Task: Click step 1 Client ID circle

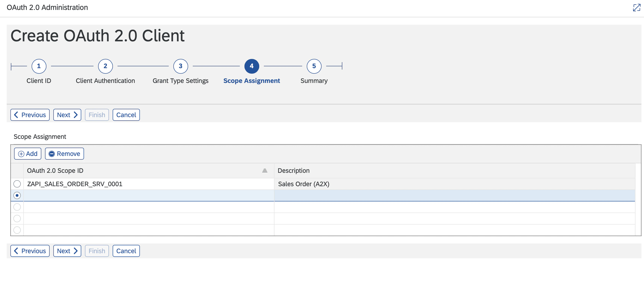Action: [x=39, y=66]
